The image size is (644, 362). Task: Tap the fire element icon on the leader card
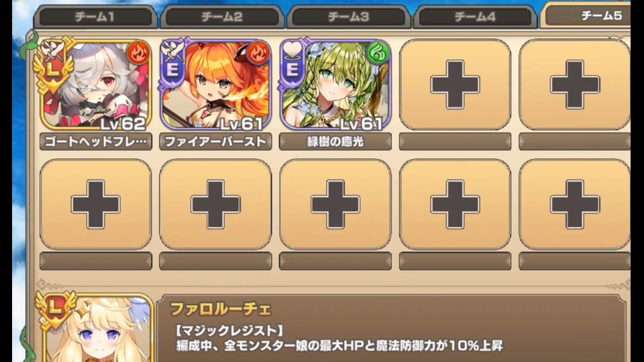click(x=138, y=52)
